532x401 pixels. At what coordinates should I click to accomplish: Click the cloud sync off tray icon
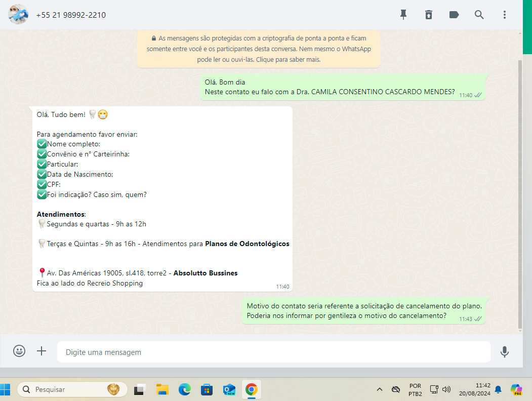(x=396, y=389)
